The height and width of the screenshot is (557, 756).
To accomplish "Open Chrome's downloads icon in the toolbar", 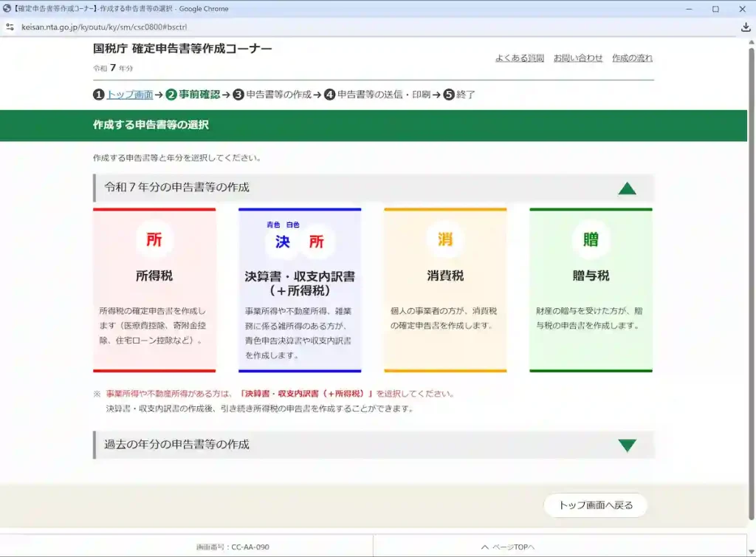I will [746, 27].
